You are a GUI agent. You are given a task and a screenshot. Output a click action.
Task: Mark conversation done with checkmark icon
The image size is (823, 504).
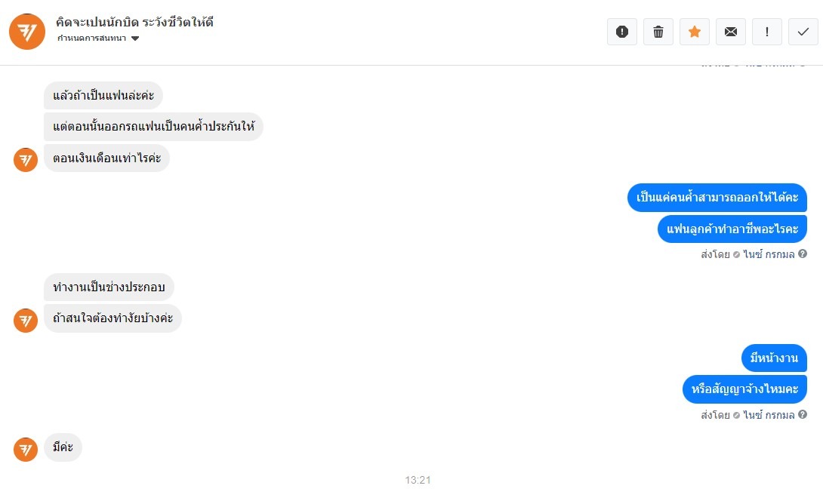click(x=803, y=32)
